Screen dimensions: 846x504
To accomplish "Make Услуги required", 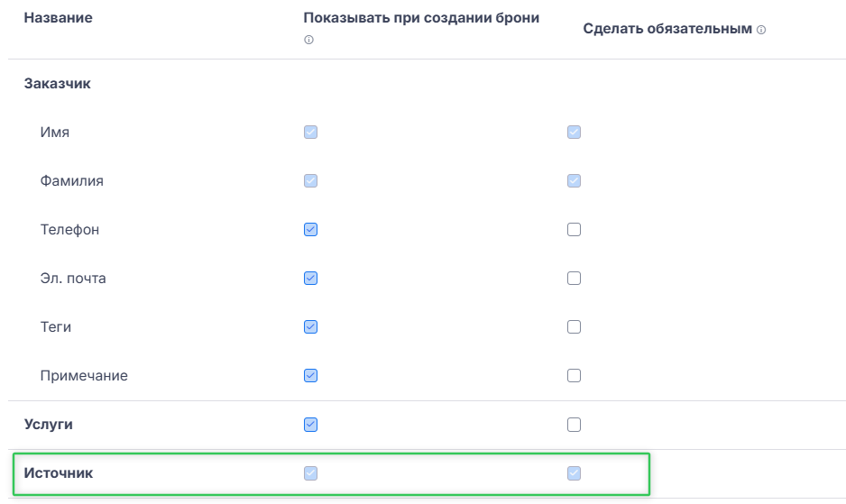I will tap(574, 425).
